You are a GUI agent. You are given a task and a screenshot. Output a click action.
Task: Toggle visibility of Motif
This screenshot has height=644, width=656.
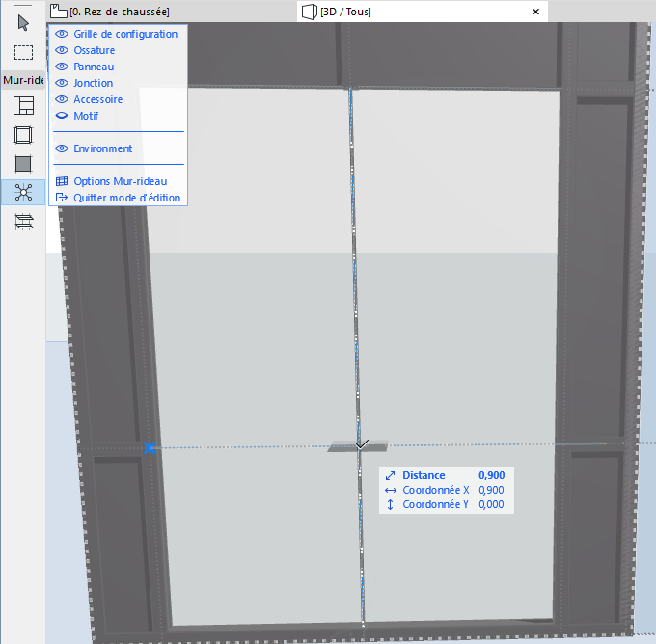click(62, 116)
